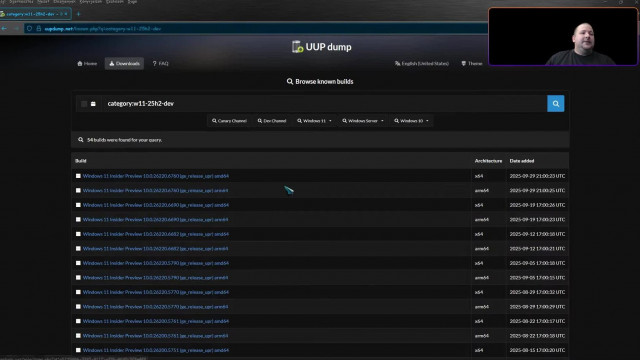Go to the Home page from the navigation menu
The image size is (640, 360).
87,64
